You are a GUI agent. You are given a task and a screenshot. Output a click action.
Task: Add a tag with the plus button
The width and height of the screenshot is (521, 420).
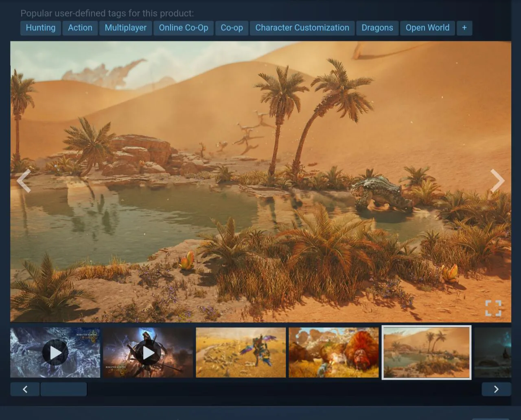[x=464, y=28]
